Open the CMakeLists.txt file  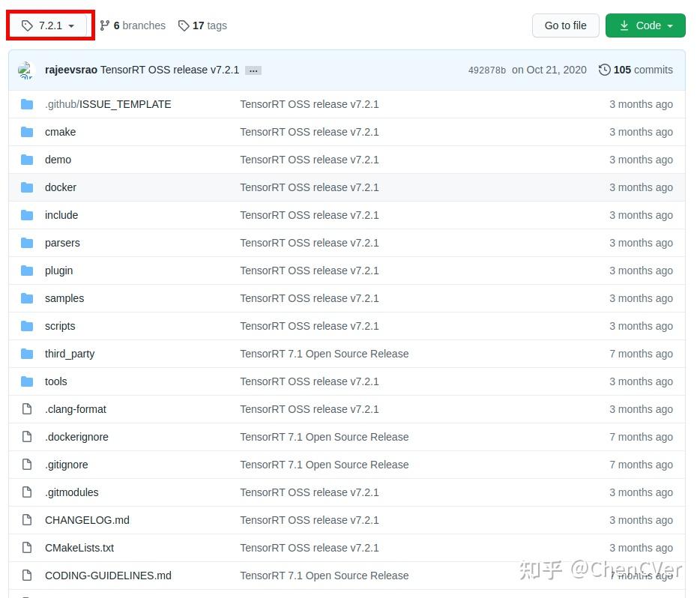(79, 548)
